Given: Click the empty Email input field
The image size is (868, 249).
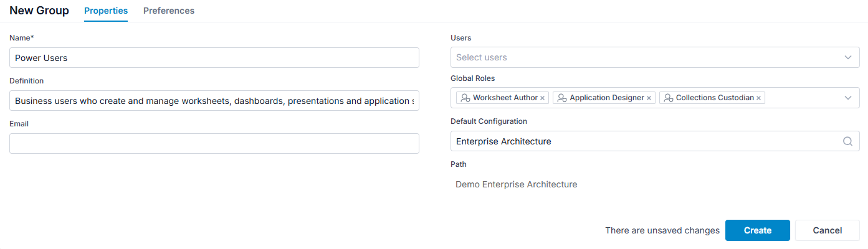Looking at the screenshot, I should (214, 143).
